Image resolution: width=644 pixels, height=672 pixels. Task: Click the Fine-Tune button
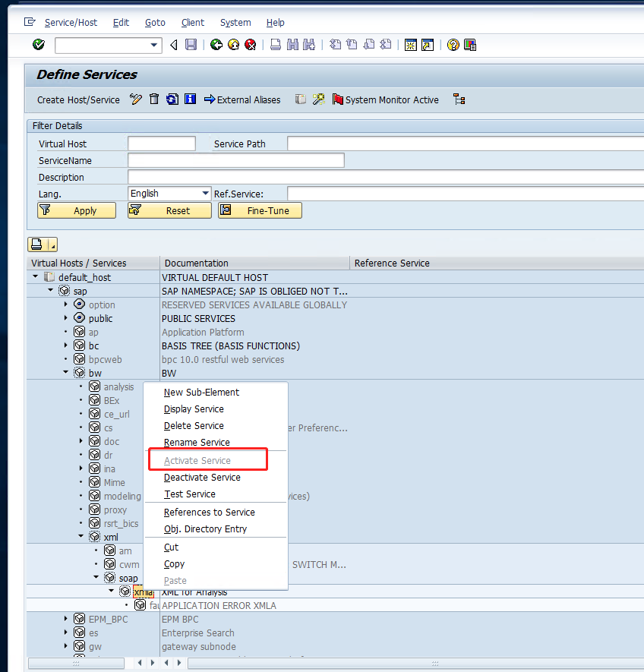(260, 210)
